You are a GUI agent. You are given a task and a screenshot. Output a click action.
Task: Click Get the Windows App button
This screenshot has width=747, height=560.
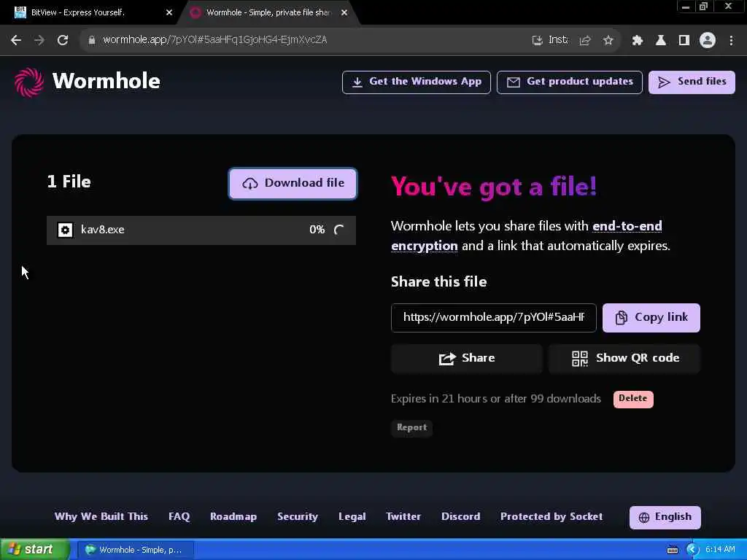pyautogui.click(x=417, y=82)
